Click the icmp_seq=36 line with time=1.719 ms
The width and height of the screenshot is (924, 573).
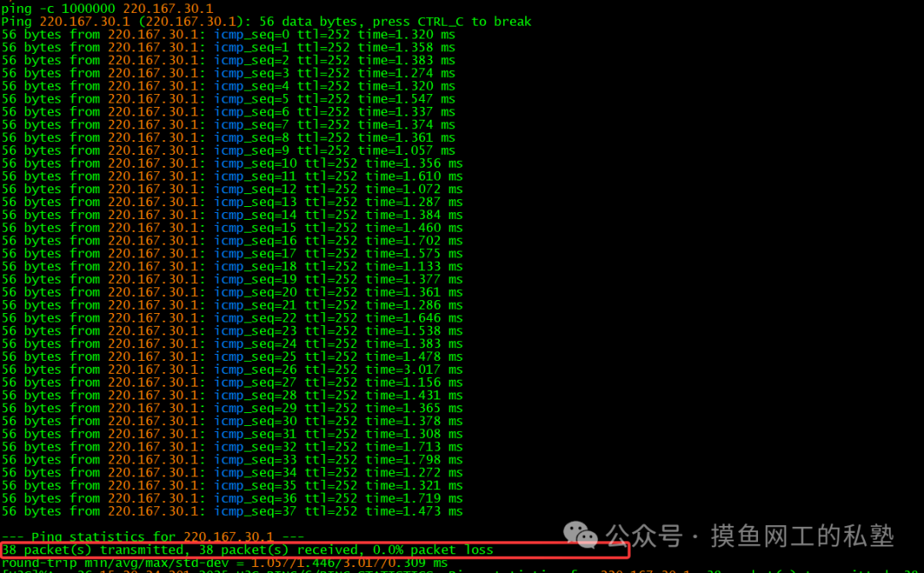pyautogui.click(x=232, y=499)
